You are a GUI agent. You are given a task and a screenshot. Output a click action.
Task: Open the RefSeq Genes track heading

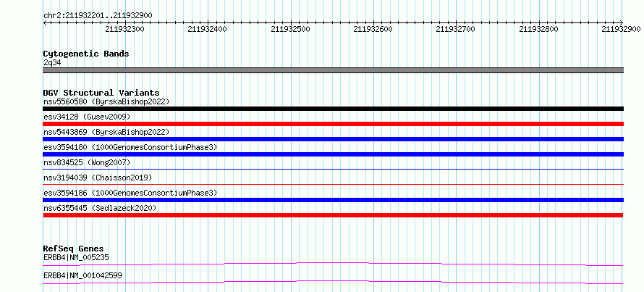tap(73, 249)
